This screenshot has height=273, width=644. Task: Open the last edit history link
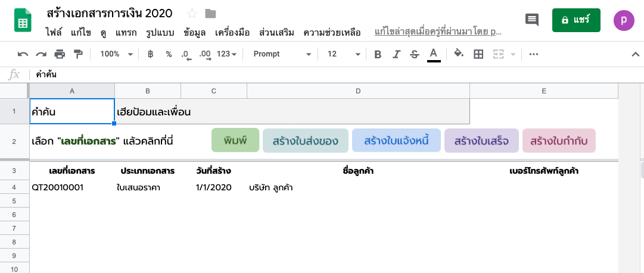coord(438,32)
